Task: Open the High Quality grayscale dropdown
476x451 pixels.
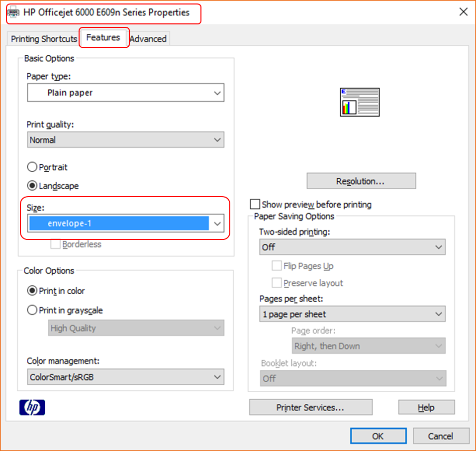Action: 136,328
